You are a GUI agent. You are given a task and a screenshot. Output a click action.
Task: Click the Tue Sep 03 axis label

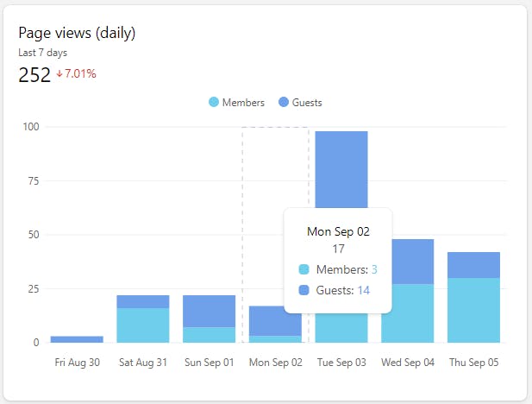341,363
